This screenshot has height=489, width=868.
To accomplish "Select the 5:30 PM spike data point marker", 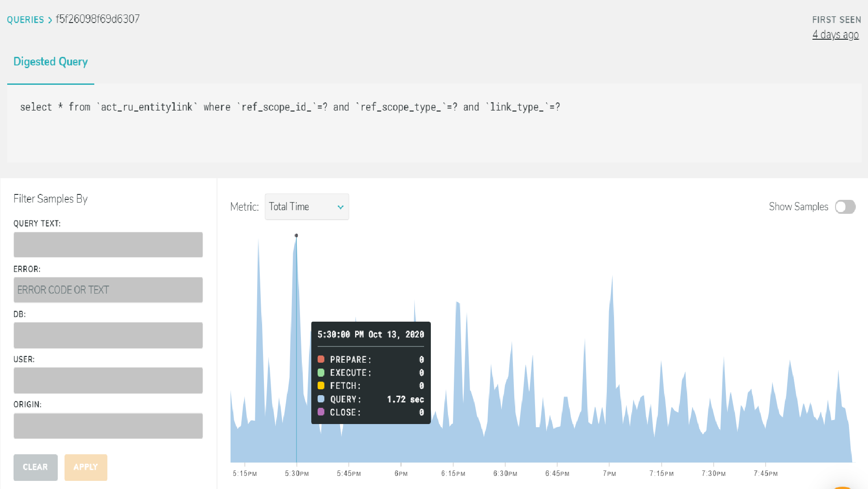I will 296,235.
